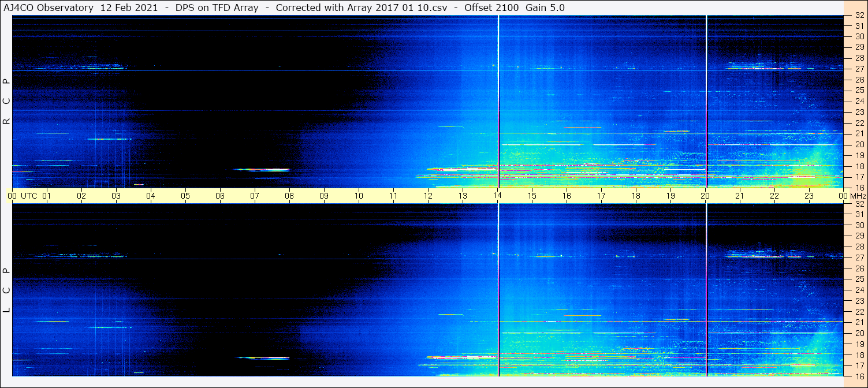The width and height of the screenshot is (868, 388).
Task: Select the 16 hour mark on time axis
Action: 567,196
